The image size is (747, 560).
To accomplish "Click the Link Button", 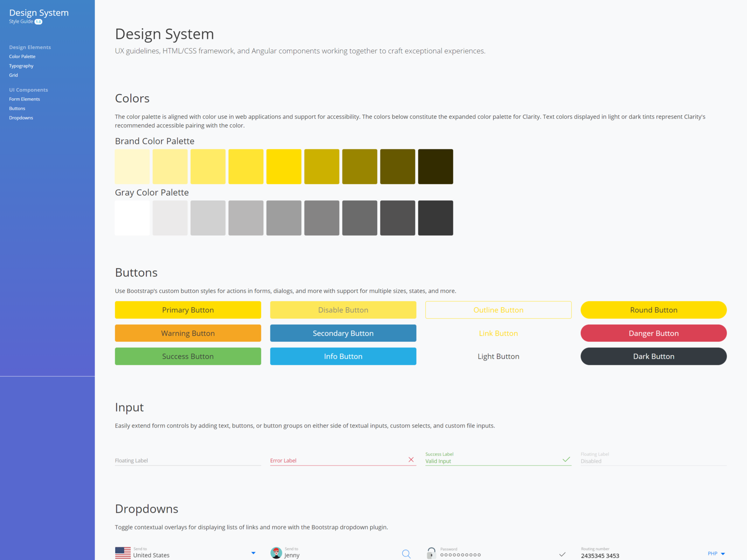I will 498,333.
